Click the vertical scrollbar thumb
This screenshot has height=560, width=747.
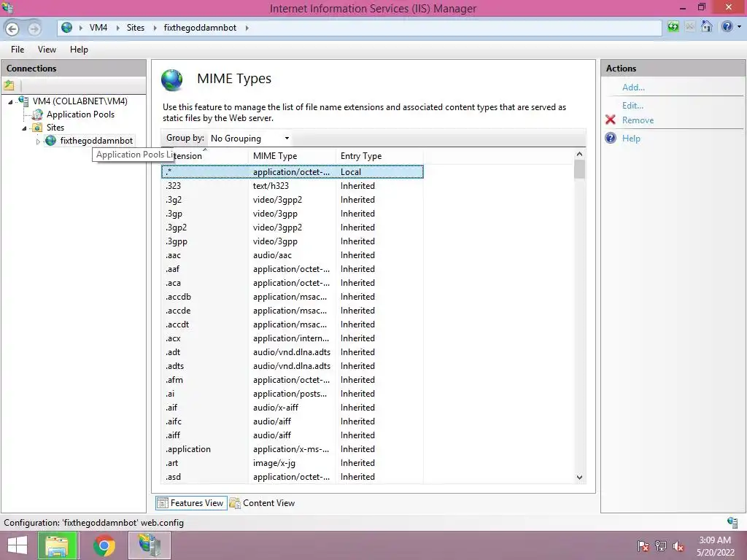(579, 169)
